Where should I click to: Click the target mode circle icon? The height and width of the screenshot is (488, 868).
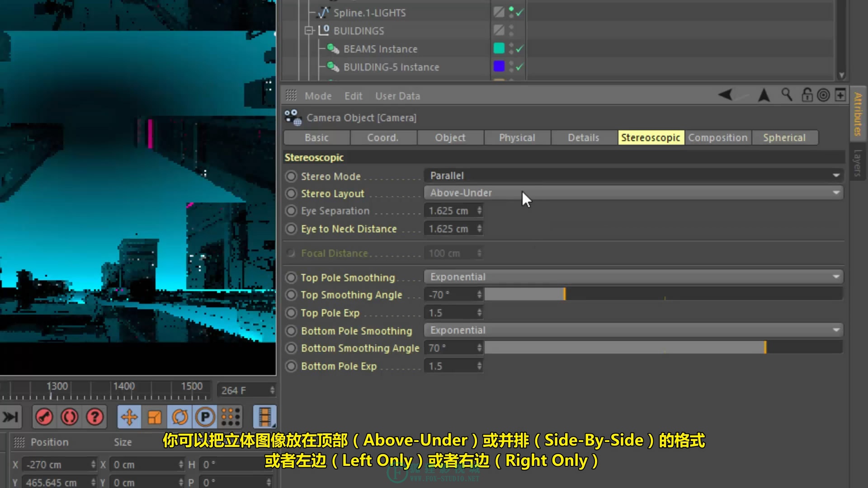[824, 95]
